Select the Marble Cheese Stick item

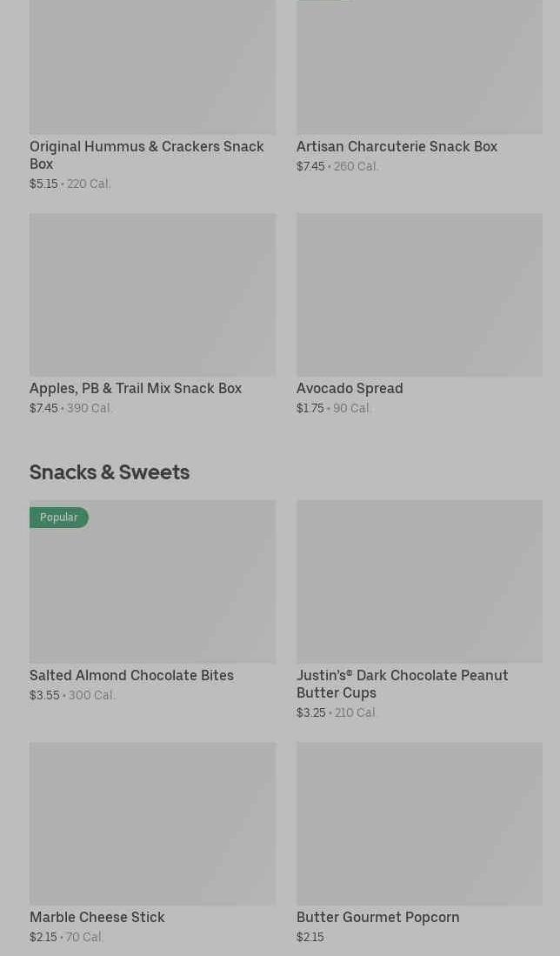click(x=97, y=917)
